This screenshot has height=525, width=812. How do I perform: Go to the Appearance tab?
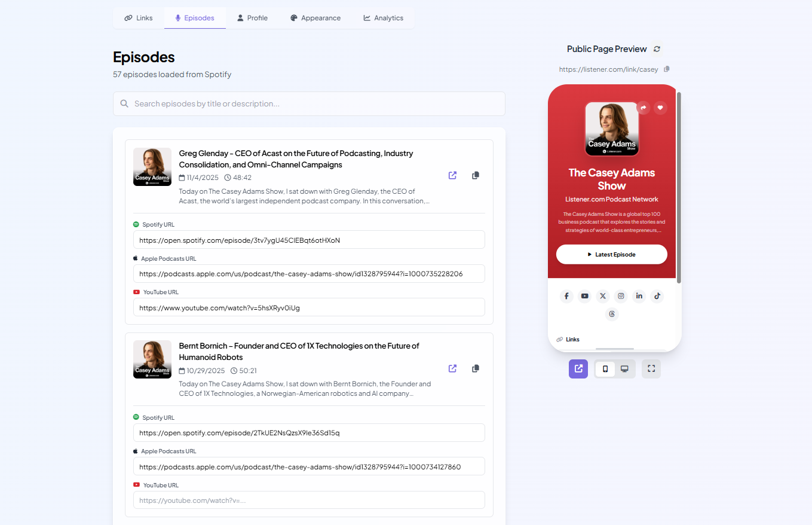click(x=315, y=18)
